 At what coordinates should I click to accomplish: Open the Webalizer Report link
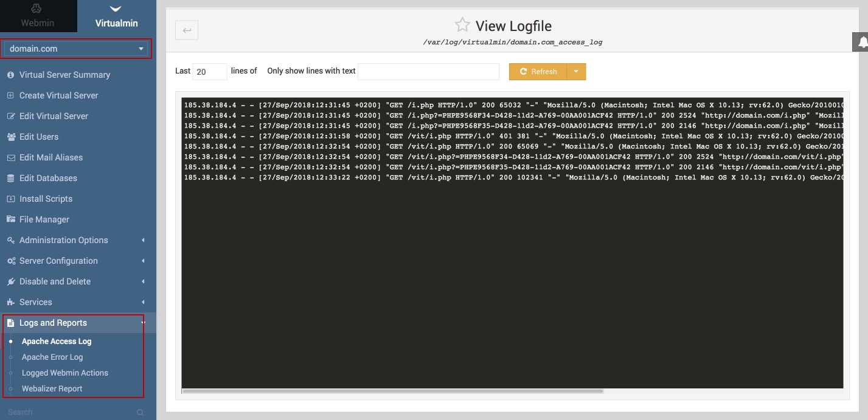(x=52, y=389)
